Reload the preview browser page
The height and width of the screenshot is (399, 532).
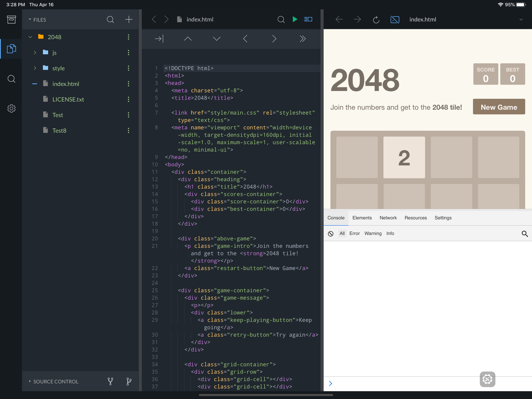coord(376,19)
